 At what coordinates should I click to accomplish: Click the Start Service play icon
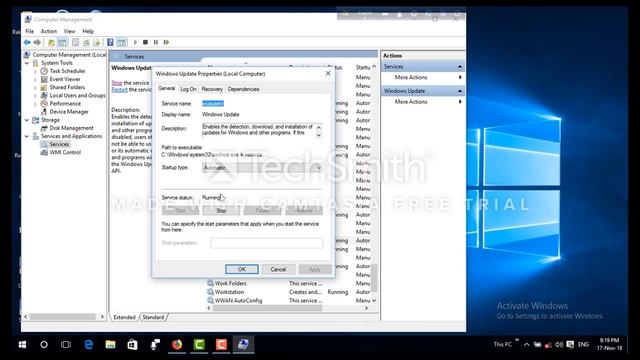click(x=136, y=42)
